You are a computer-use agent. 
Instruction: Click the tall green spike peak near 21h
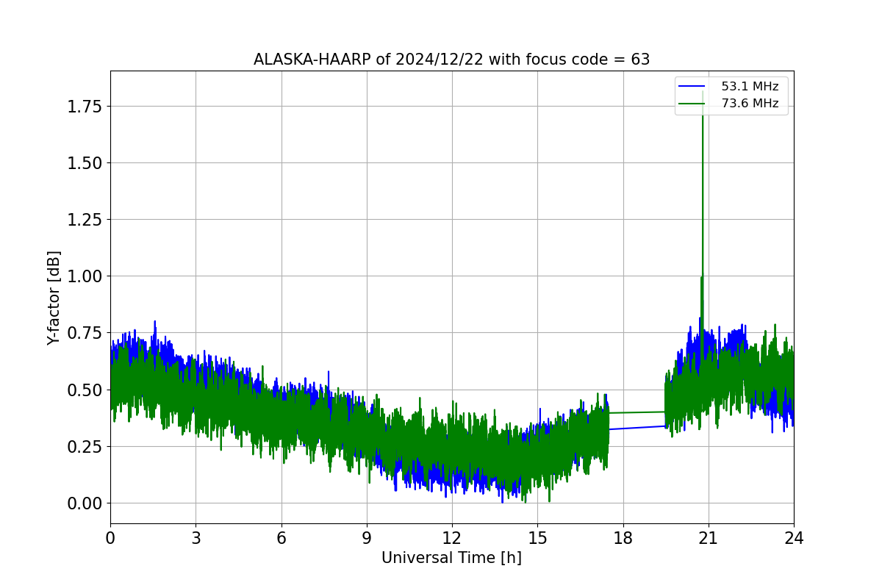703,94
